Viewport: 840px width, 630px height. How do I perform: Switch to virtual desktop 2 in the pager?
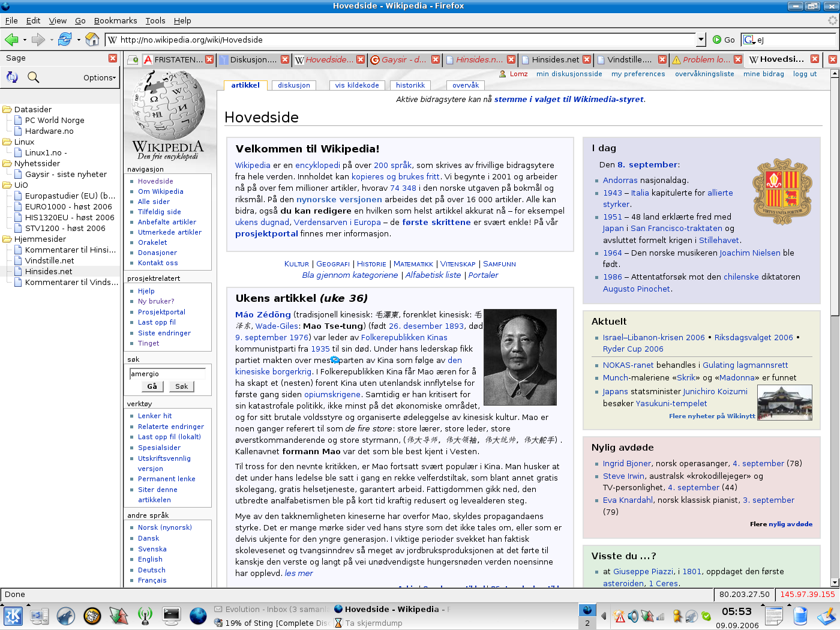587,623
